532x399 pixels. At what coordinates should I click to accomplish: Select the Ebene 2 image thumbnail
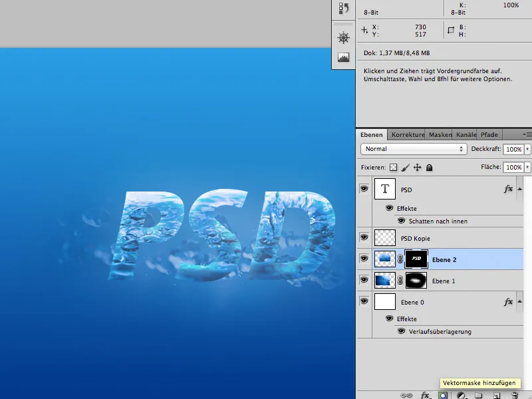[385, 259]
